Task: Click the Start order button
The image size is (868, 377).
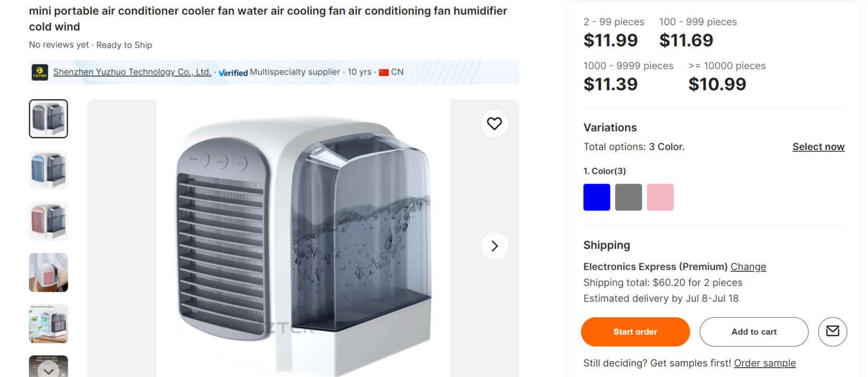Action: click(x=635, y=332)
